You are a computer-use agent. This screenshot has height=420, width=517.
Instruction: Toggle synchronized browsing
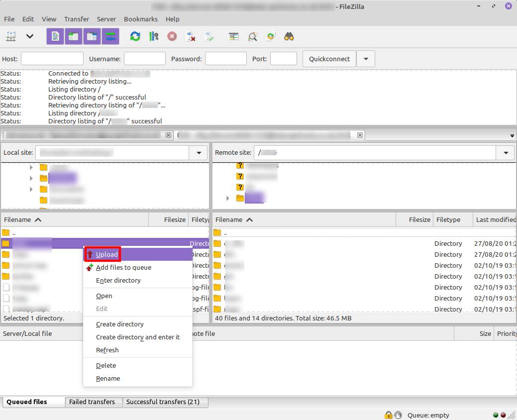click(x=271, y=36)
